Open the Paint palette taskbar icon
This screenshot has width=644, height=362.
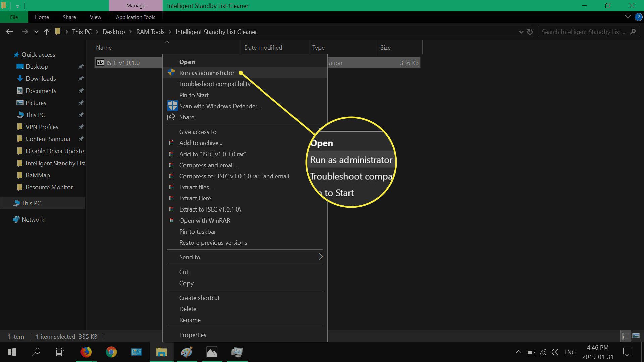point(186,352)
